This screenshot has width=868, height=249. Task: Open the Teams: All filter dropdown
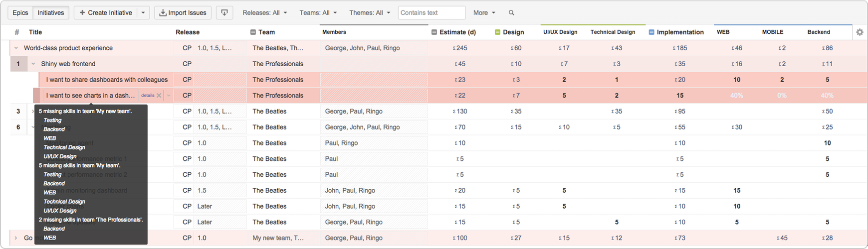(x=318, y=12)
